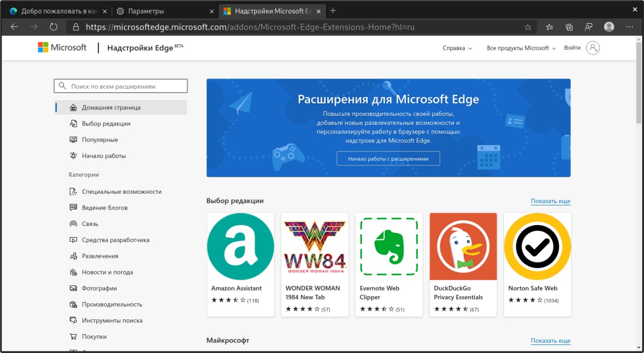Image resolution: width=644 pixels, height=353 pixels.
Task: Click Показать еще for Выбор редакции
Action: 550,201
